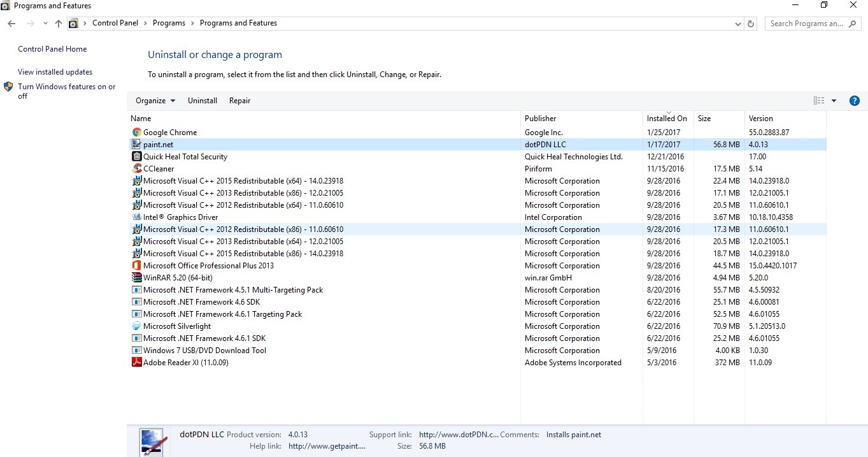Click version 55.0.2883.87 cell
Image resolution: width=868 pixels, height=457 pixels.
coord(769,133)
